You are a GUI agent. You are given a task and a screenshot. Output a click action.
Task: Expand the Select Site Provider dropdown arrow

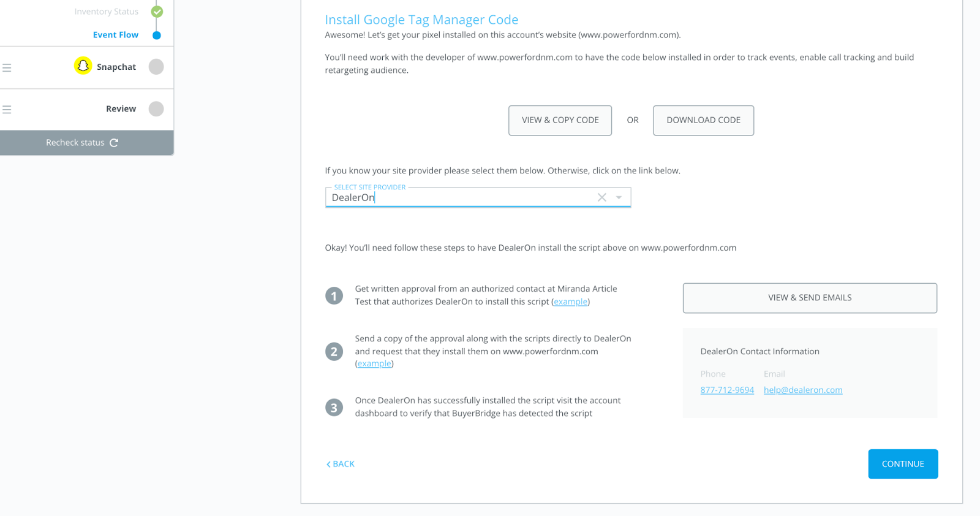619,197
